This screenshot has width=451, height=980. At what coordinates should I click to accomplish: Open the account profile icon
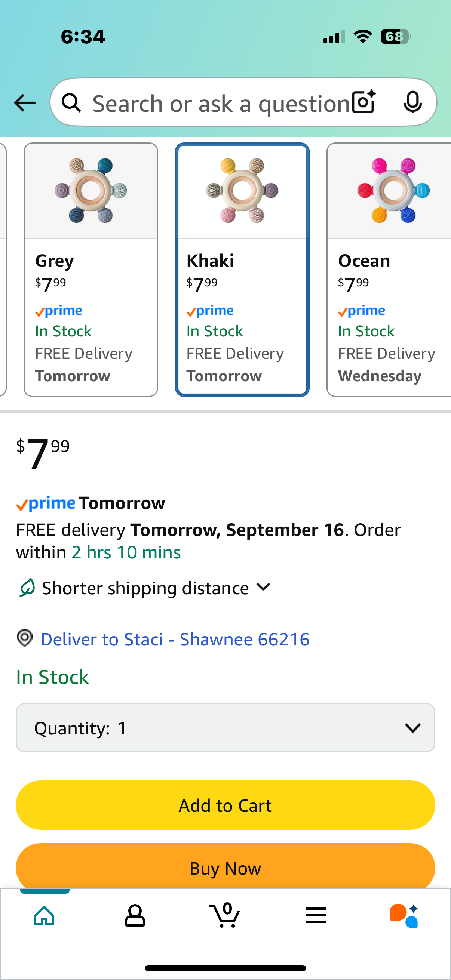pyautogui.click(x=135, y=915)
